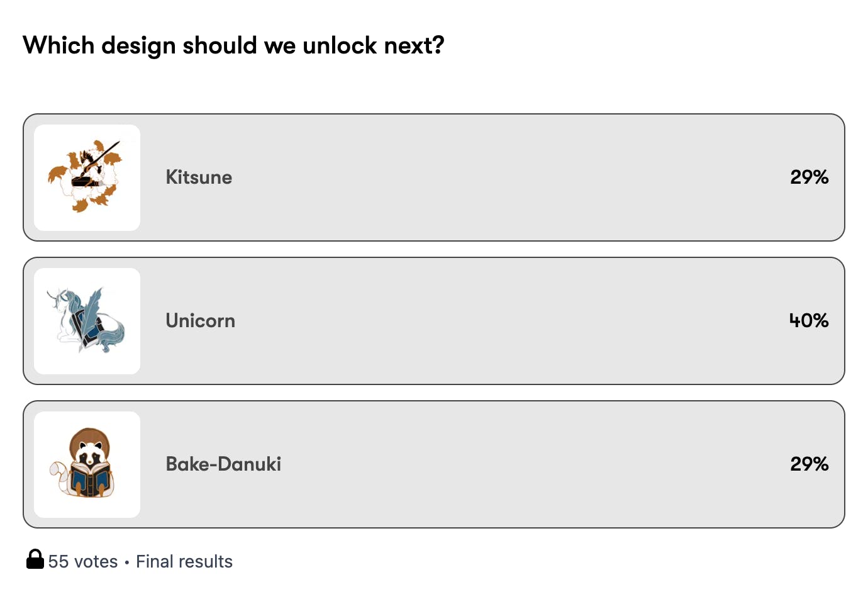Click the 29% result for Bake-Danuki
868x599 pixels.
(809, 464)
